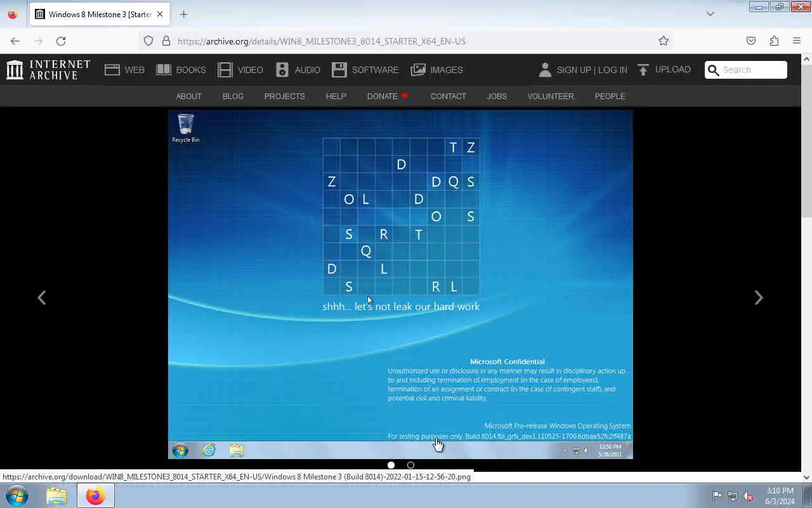Open the BLOG menu item

[x=233, y=96]
